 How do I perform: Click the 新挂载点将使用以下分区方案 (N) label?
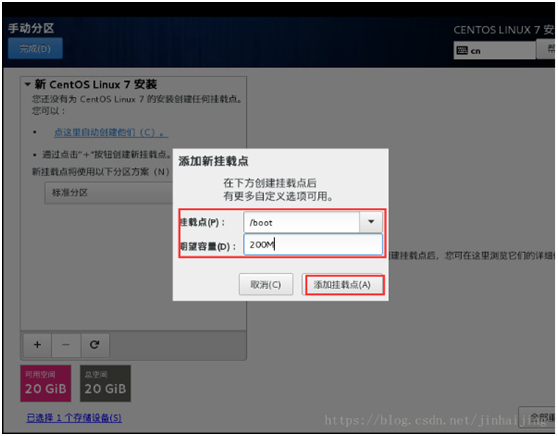pyautogui.click(x=101, y=172)
